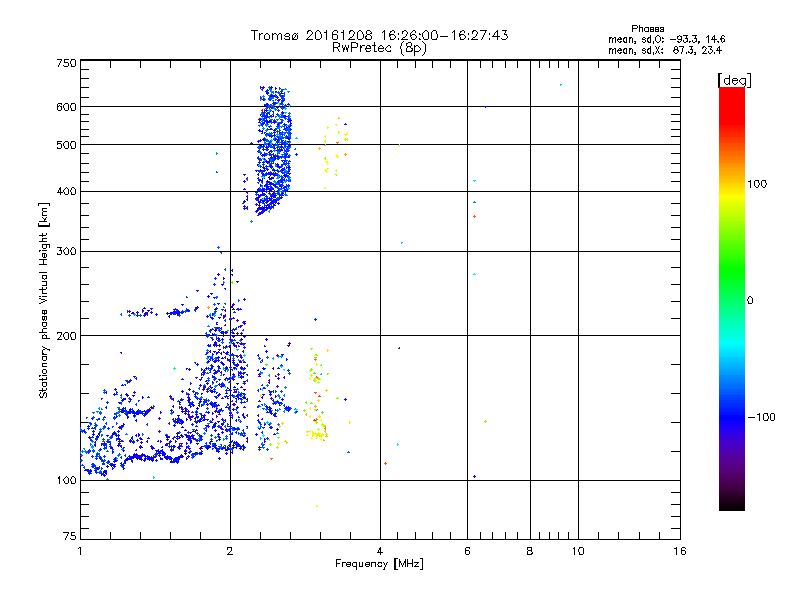
Task: Click the x-axis tick label "6"
Action: [467, 551]
